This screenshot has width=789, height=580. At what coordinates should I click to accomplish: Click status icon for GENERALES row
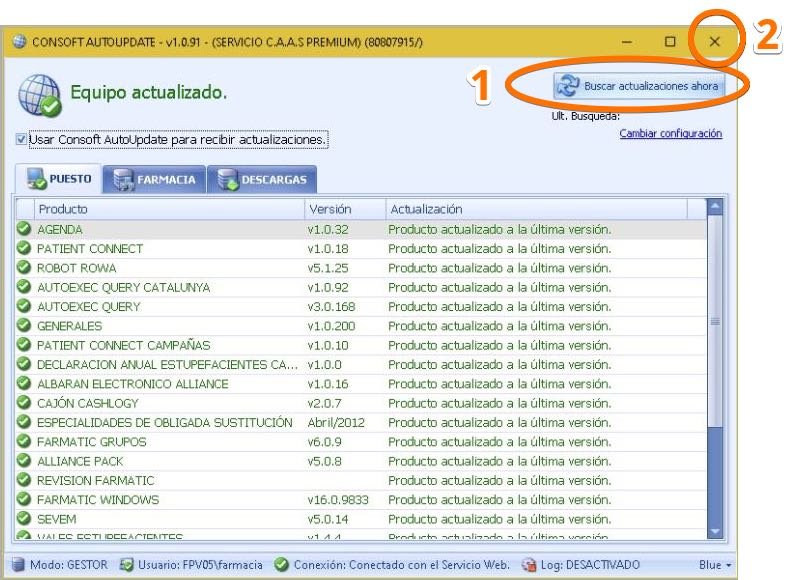[24, 325]
